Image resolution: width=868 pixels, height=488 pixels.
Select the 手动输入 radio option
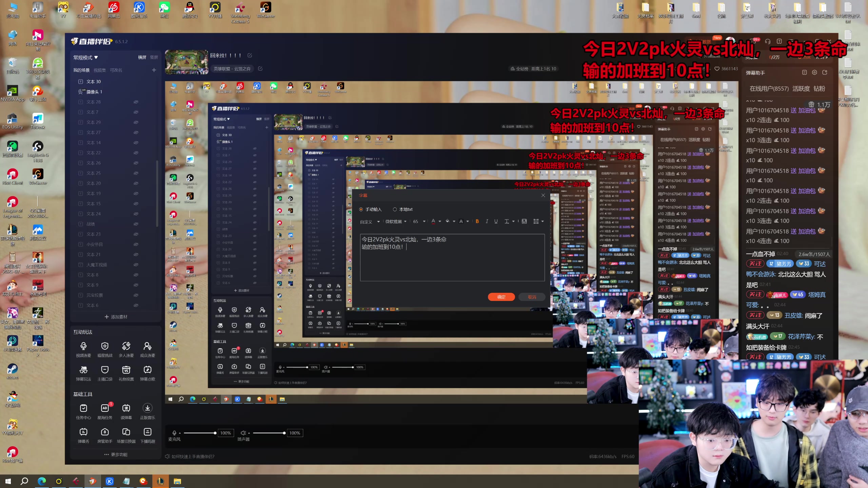coord(361,209)
